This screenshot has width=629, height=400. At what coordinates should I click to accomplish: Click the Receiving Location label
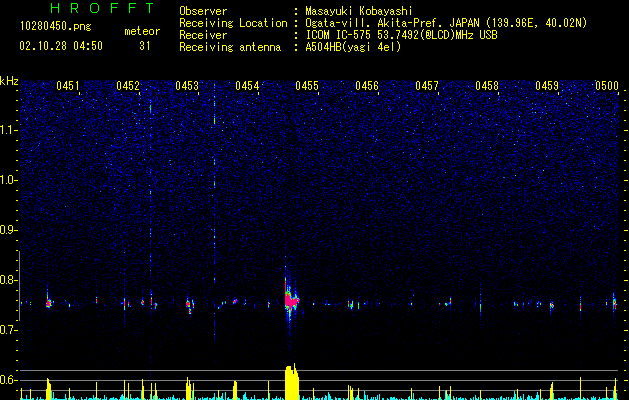[x=233, y=23]
